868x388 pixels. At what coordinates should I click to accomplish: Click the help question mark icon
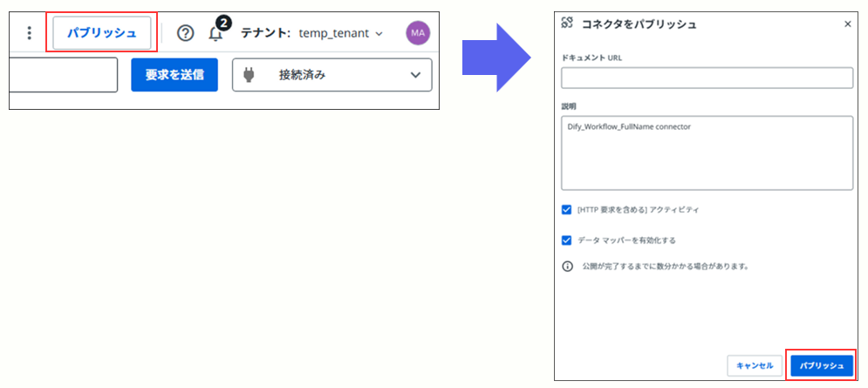(x=185, y=33)
